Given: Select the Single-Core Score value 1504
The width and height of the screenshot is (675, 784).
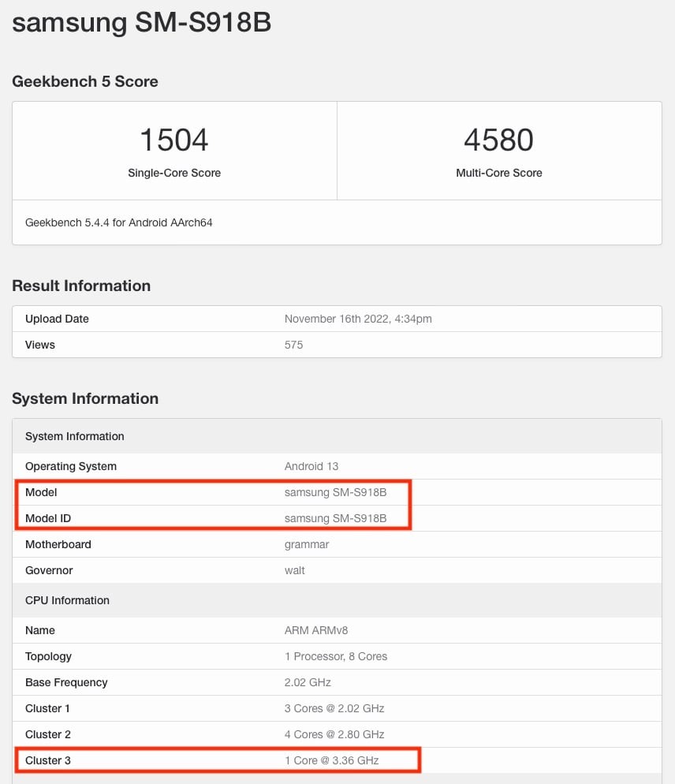Looking at the screenshot, I should [173, 140].
